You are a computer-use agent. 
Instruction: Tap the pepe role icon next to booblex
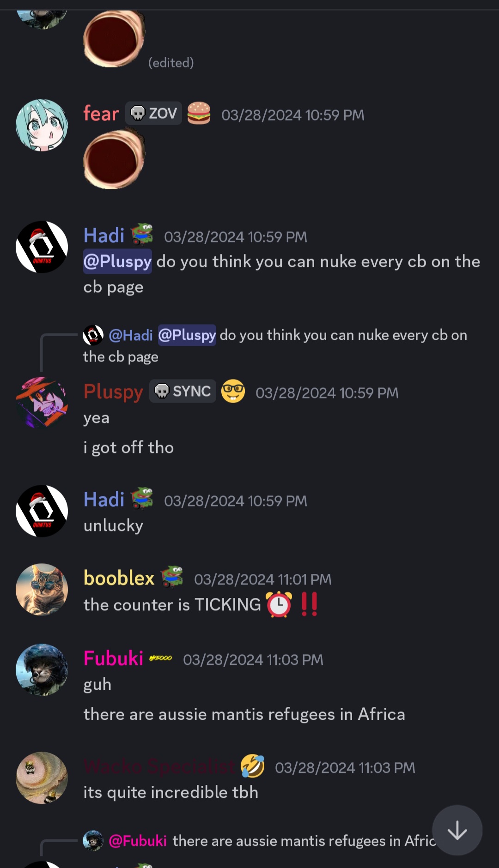click(172, 577)
